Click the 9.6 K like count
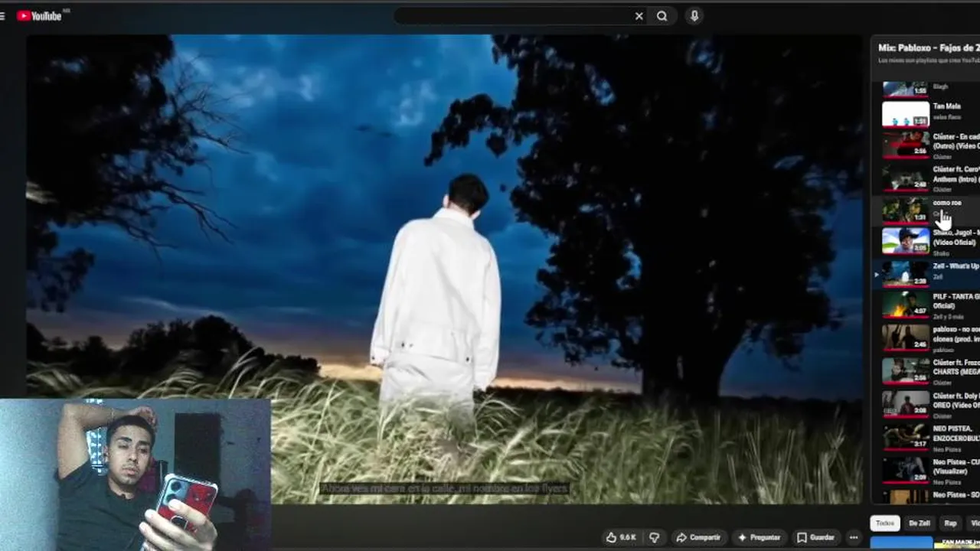 tap(628, 537)
